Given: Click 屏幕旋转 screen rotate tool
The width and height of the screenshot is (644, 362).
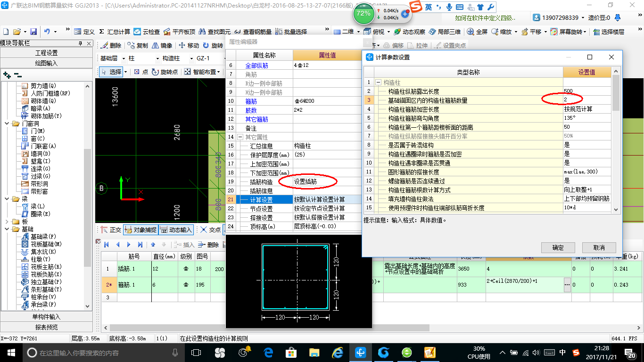Looking at the screenshot, I should [567, 32].
